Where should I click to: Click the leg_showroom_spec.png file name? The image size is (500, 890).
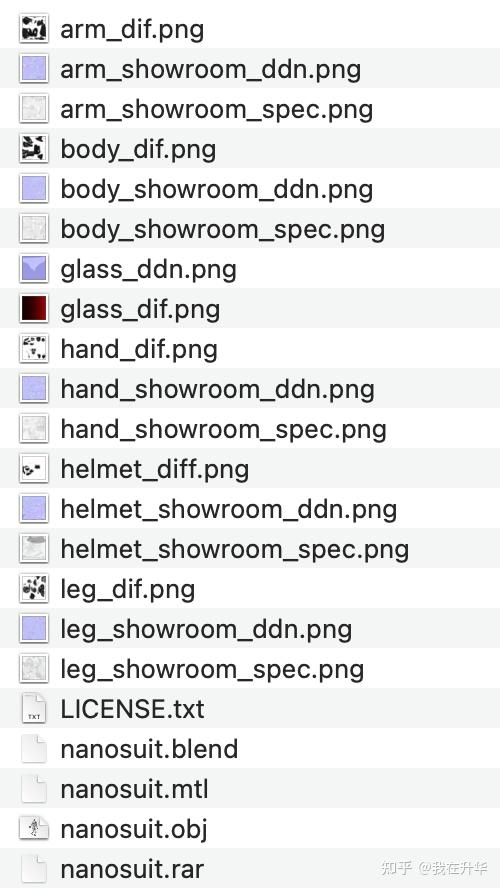212,670
